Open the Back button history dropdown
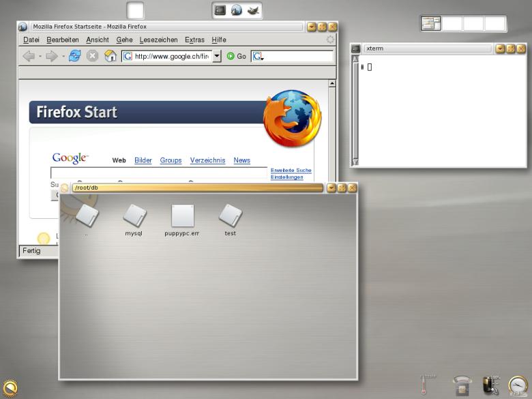The image size is (532, 399). (x=40, y=57)
